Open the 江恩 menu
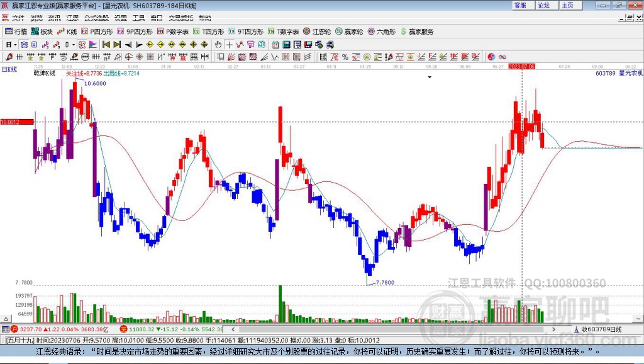Image resolution: width=644 pixels, height=364 pixels. pyautogui.click(x=72, y=18)
